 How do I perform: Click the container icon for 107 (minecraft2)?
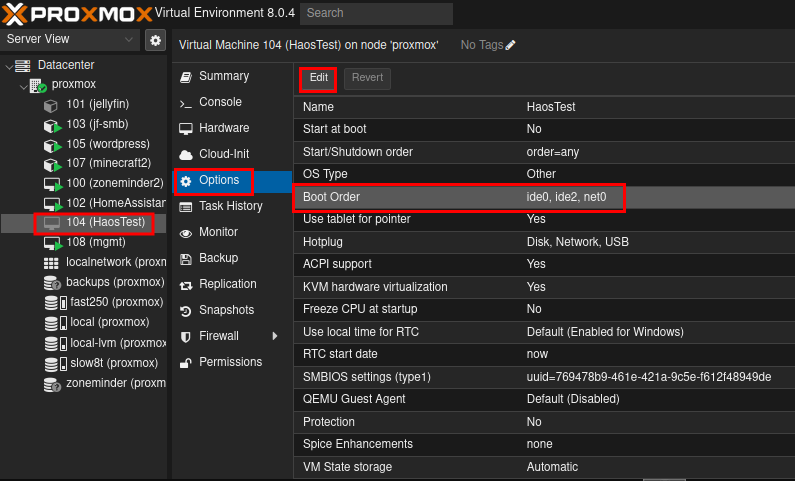click(x=52, y=165)
